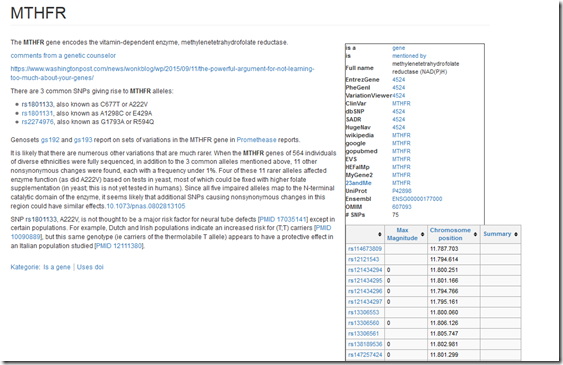
Task: Open SNP rs13306561 in the table
Action: click(363, 334)
